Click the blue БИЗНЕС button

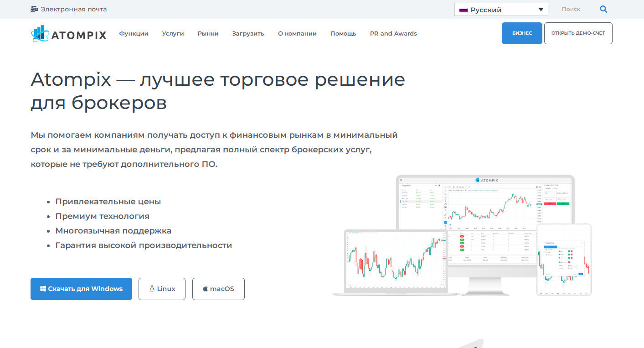[x=522, y=33]
